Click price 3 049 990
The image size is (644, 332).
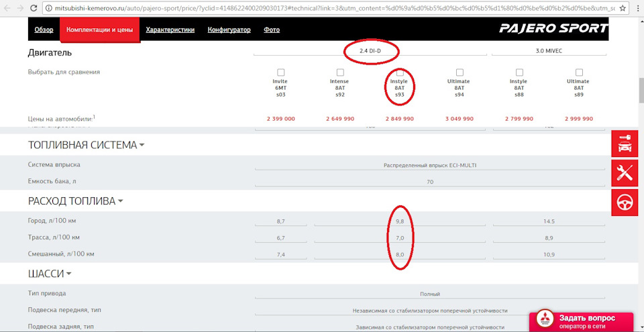click(x=460, y=119)
